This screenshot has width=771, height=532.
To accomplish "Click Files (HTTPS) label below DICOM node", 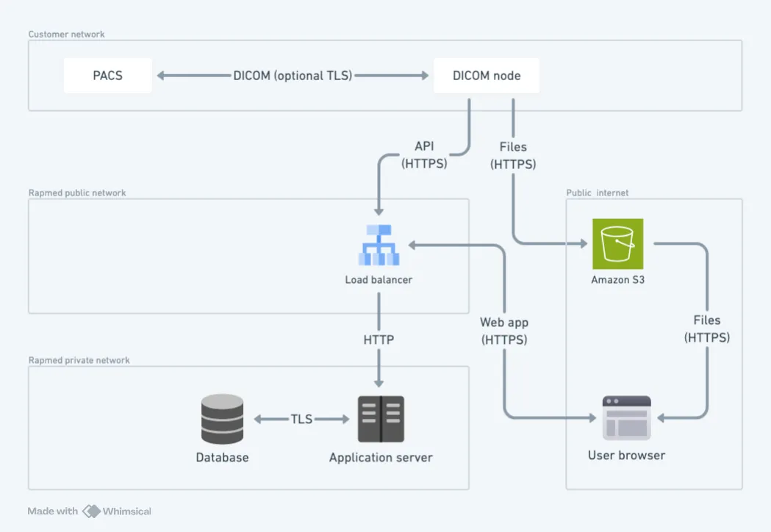I will point(513,155).
